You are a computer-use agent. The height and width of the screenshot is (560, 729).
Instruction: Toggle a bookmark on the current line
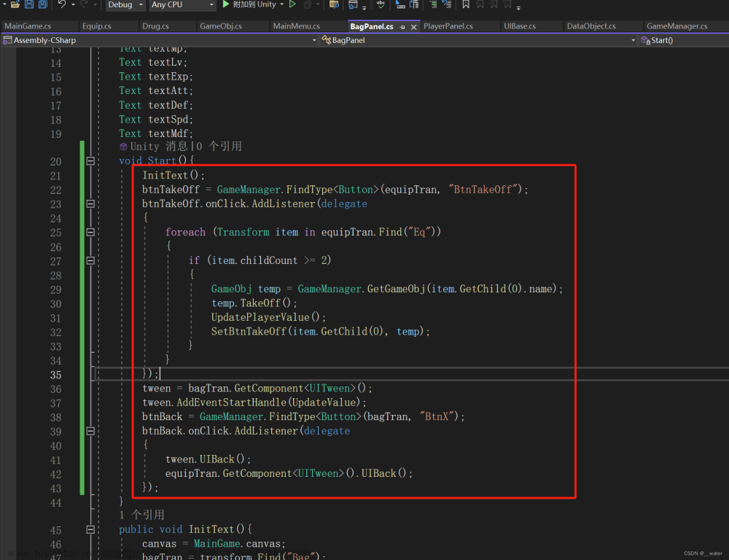tap(466, 4)
